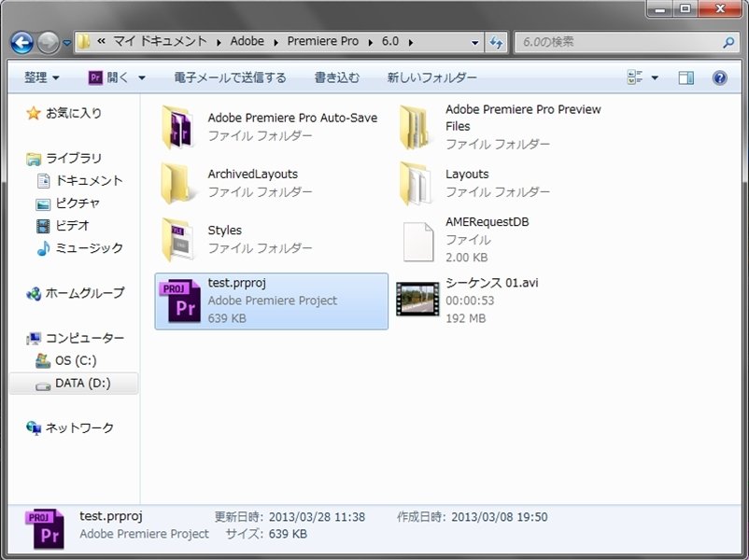The image size is (749, 560).
Task: Select the AMERequestDB file icon
Action: (418, 242)
